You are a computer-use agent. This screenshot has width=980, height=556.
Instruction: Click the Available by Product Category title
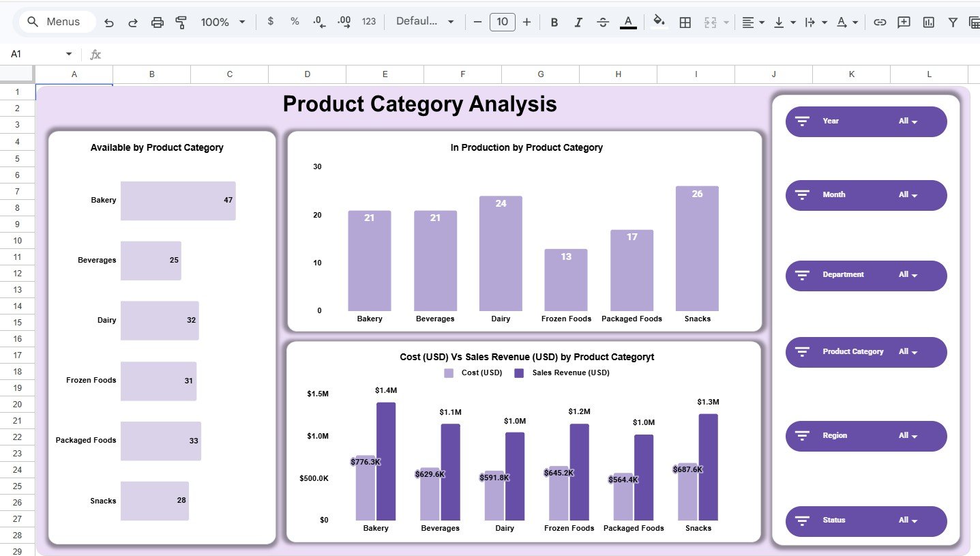coord(157,147)
